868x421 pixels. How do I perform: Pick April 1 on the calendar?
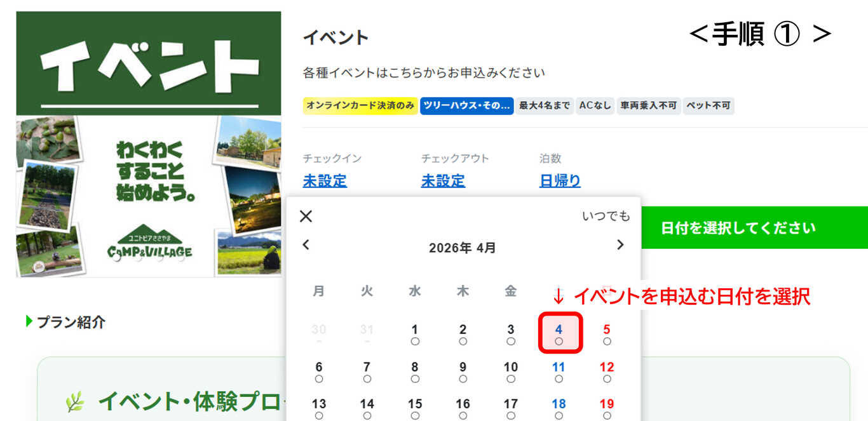(415, 333)
